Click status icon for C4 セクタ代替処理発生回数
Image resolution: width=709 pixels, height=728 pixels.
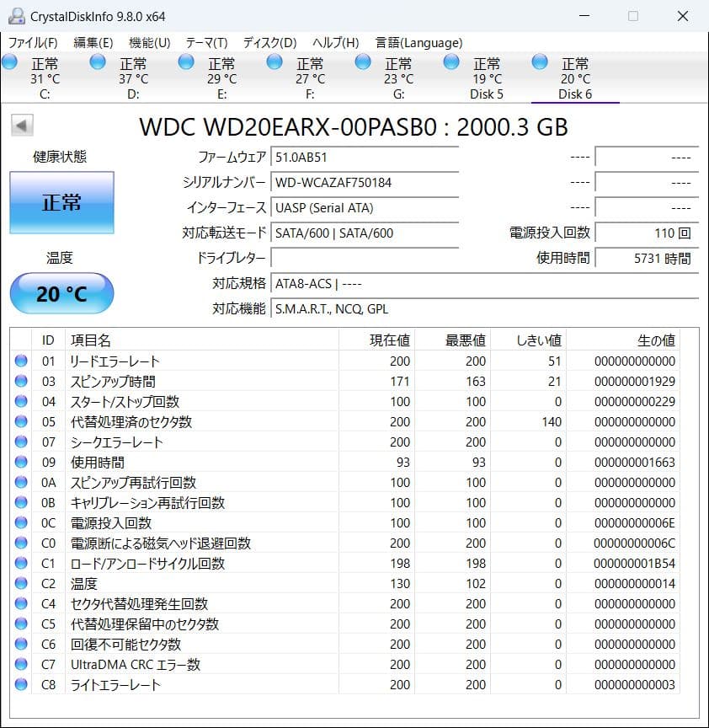point(21,603)
